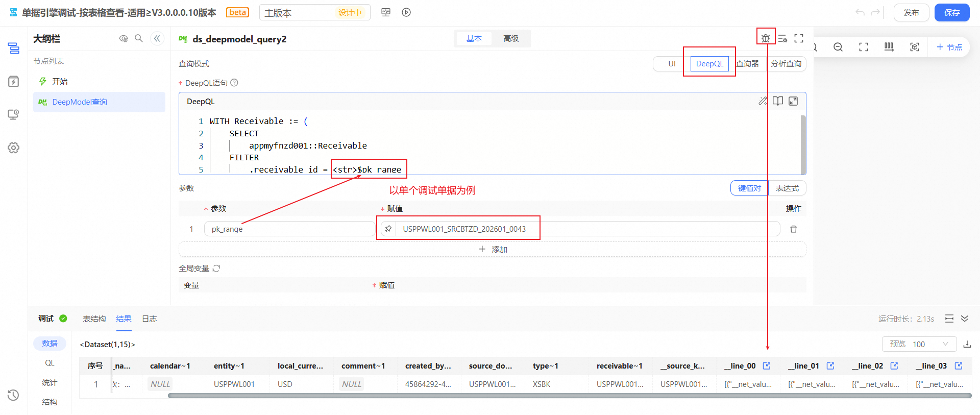980x415 pixels.
Task: Click the run play icon in header
Action: (x=406, y=12)
